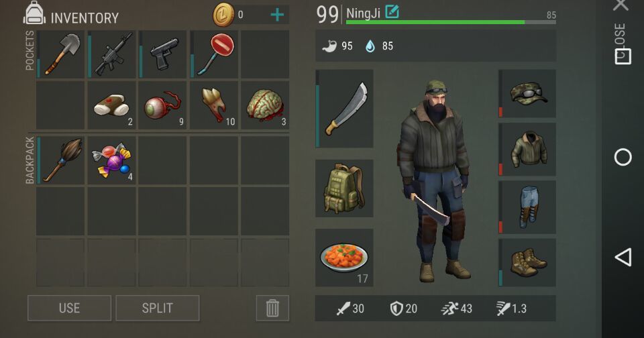Screen dimensions: 644x338
Task: Click the SPLIT button
Action: pos(158,308)
